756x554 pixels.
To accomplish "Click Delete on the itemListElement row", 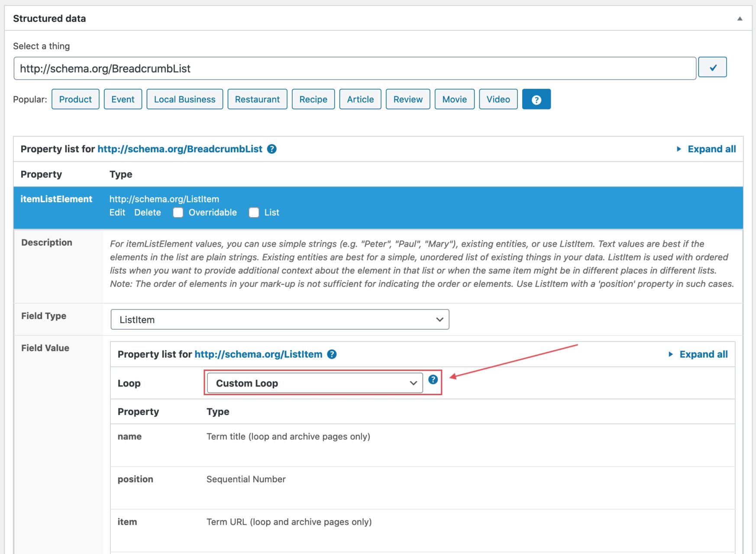I will [148, 213].
